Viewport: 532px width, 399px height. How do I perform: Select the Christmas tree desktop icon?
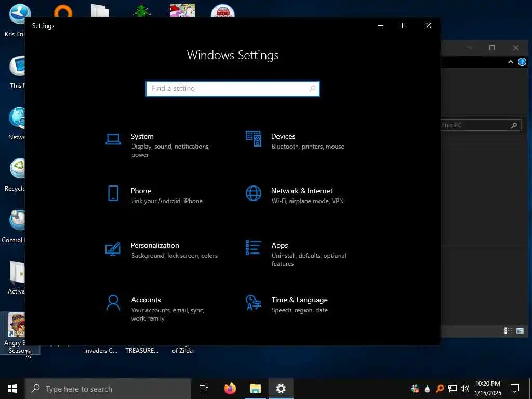[x=142, y=11]
